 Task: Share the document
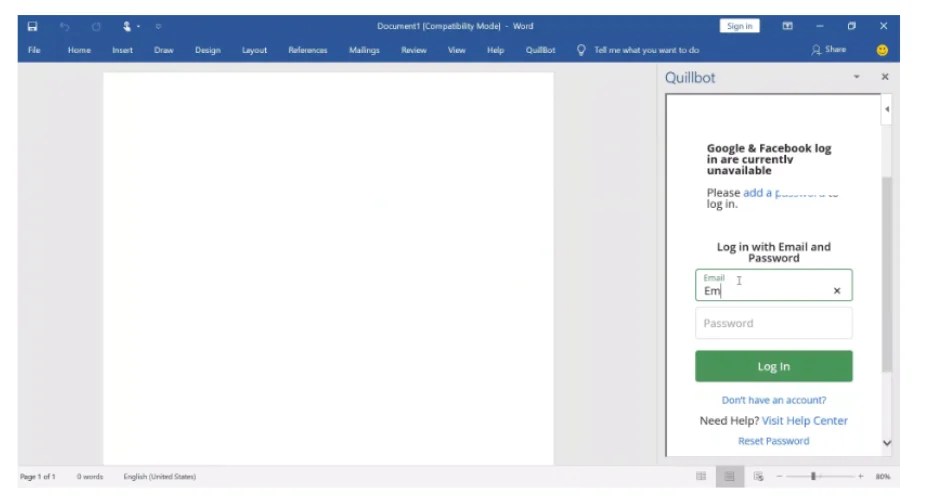[829, 49]
